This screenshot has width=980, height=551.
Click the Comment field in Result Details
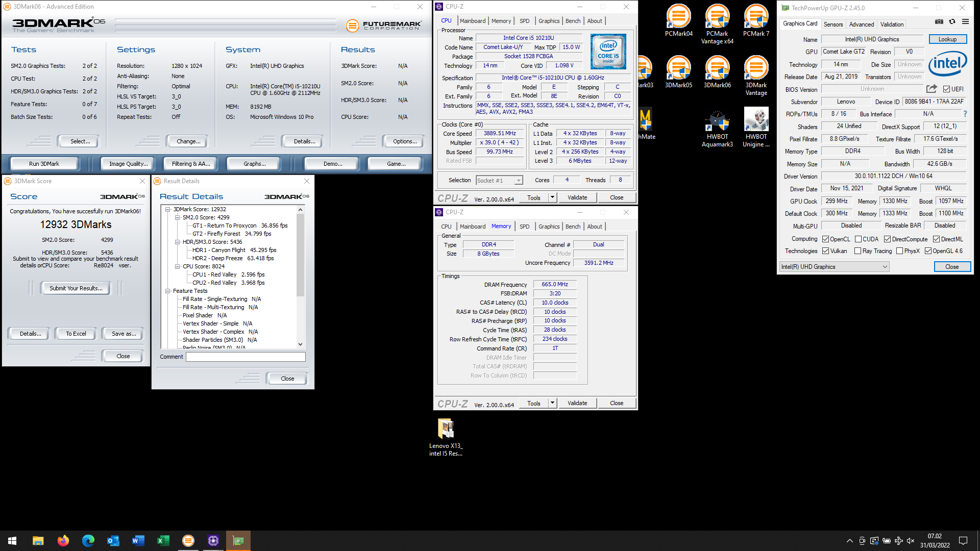246,357
